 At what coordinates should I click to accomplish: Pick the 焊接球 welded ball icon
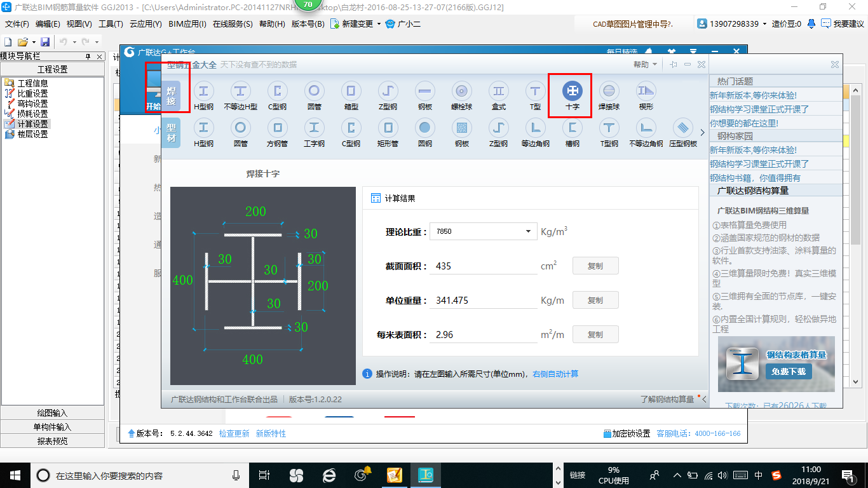[609, 91]
